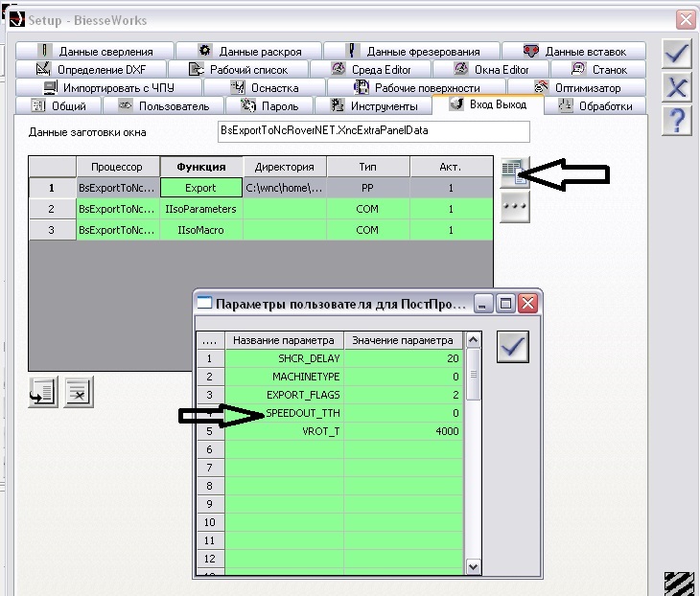Click the Тип column header

tap(368, 167)
